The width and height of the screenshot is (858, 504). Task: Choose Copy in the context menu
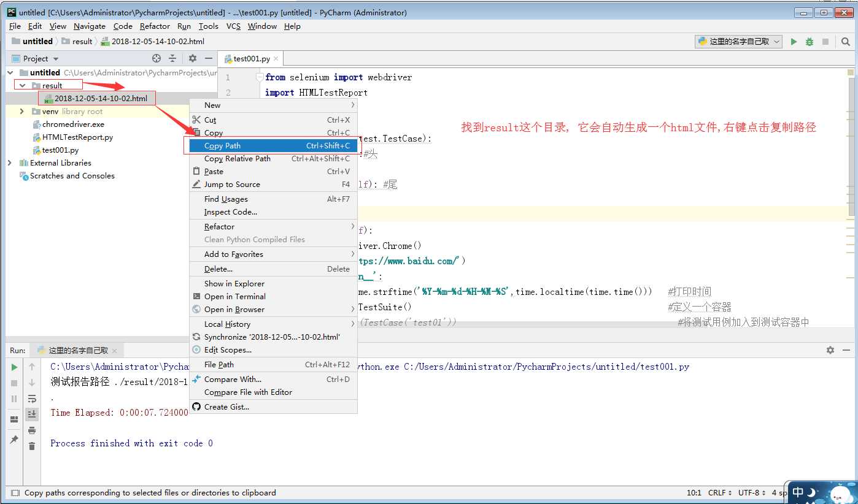(x=274, y=133)
